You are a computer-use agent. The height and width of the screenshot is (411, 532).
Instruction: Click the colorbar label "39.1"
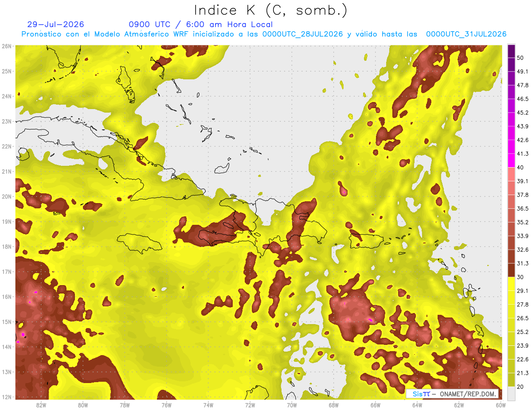pos(523,181)
